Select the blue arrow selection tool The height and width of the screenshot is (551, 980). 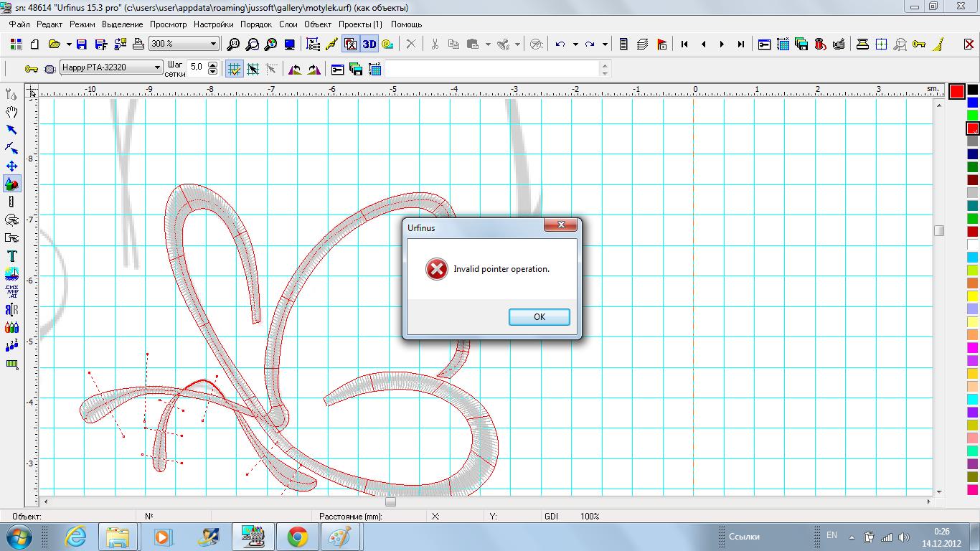click(x=11, y=130)
